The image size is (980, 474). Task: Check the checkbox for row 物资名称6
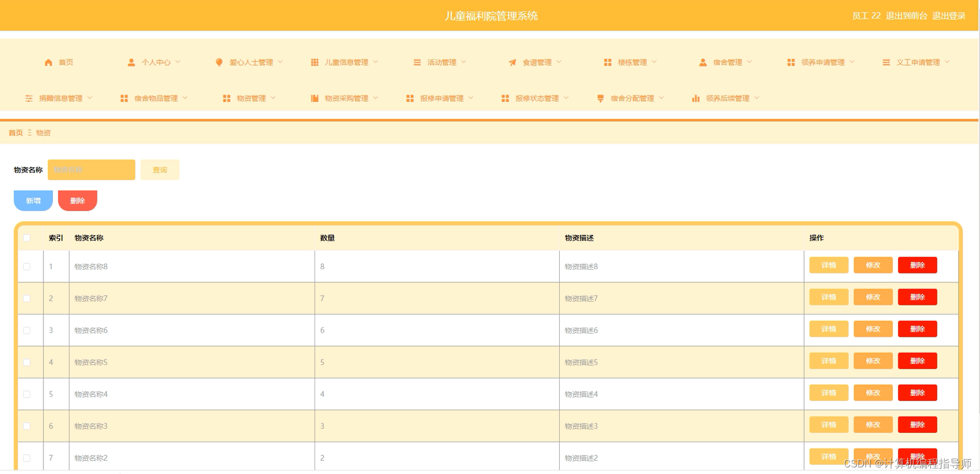(26, 330)
